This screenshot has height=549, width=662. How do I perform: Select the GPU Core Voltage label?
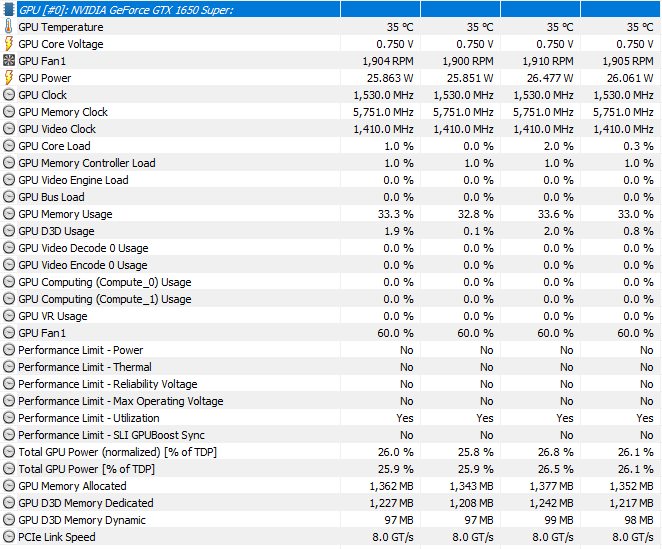tap(61, 44)
